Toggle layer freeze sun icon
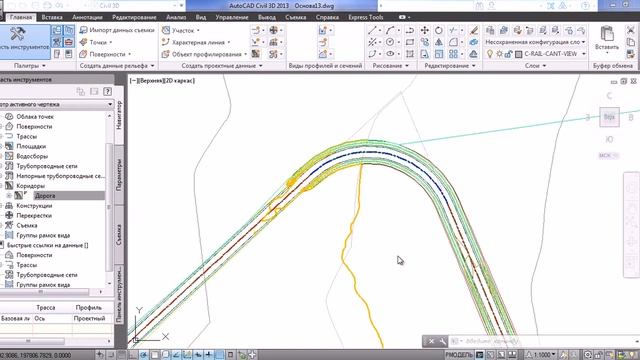The width and height of the screenshot is (640, 360). 499,54
